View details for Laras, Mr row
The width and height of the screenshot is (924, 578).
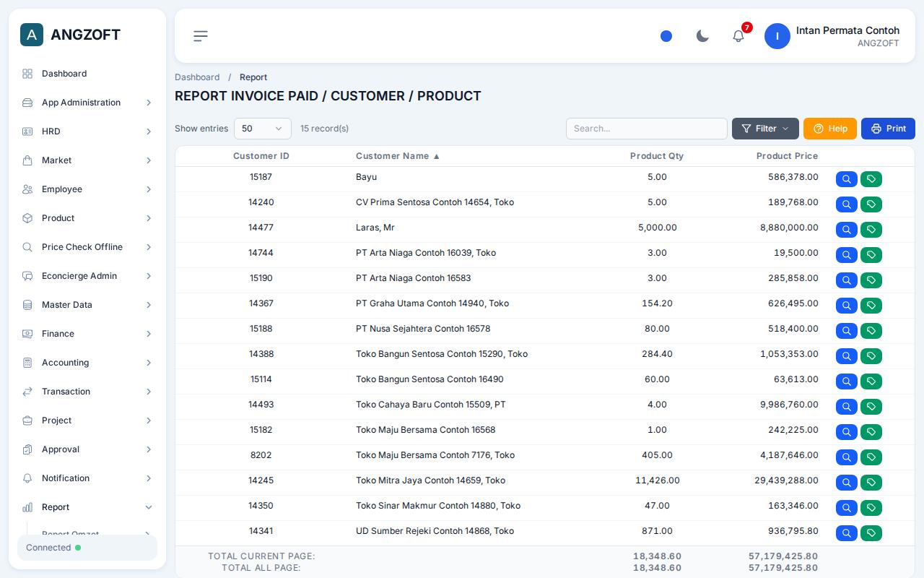pyautogui.click(x=847, y=230)
